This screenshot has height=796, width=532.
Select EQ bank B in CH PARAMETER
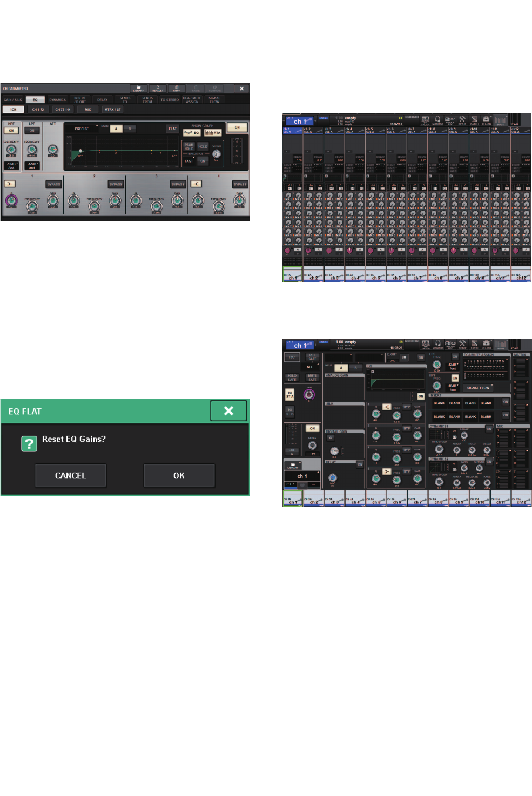(130, 129)
